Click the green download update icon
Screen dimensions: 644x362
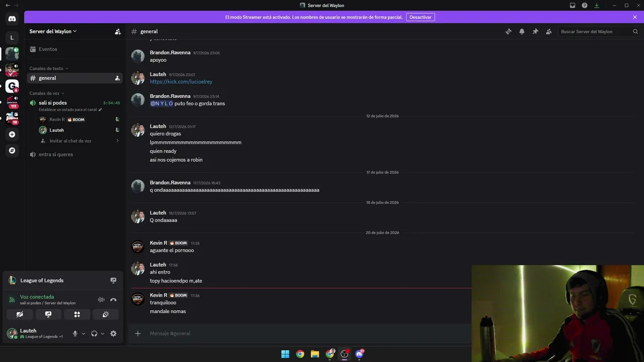(597, 6)
